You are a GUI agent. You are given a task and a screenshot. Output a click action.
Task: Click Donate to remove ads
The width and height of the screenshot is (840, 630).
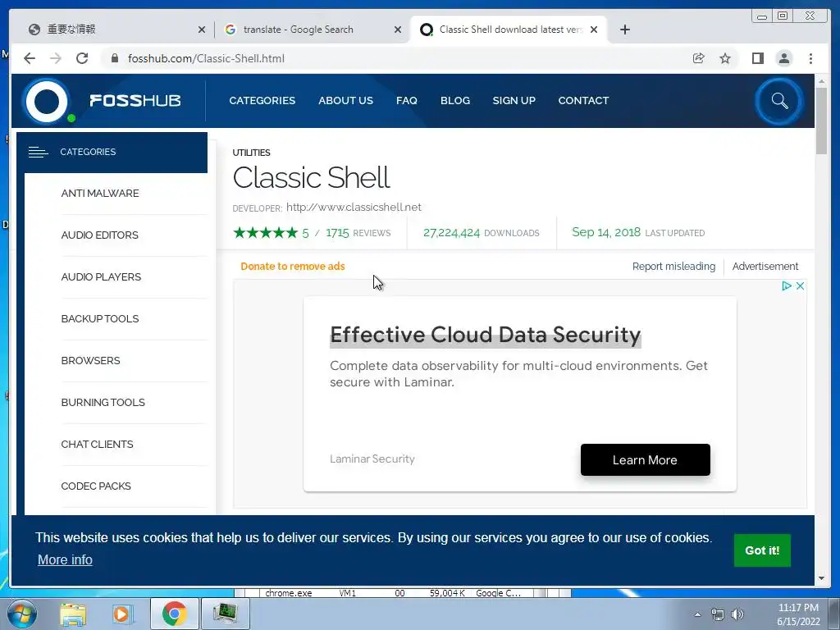[293, 267]
